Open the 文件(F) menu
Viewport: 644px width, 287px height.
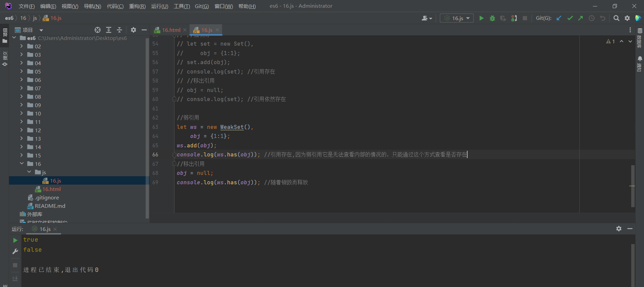(26, 6)
